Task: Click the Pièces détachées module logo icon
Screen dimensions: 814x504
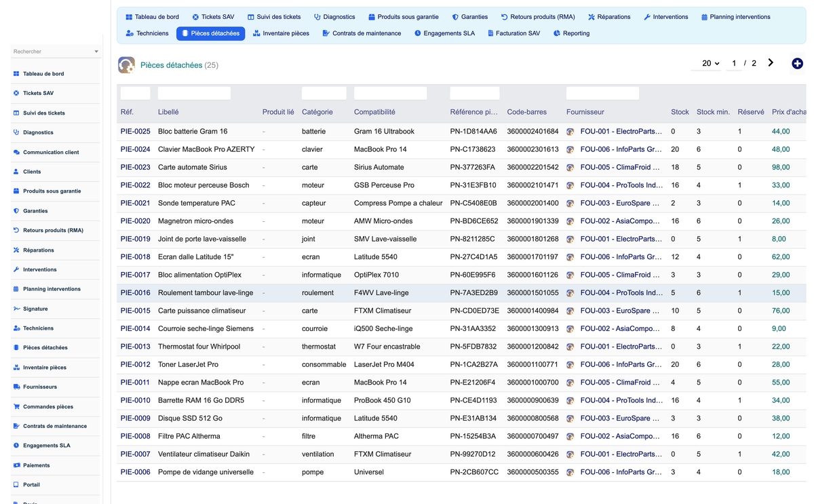Action: [126, 65]
